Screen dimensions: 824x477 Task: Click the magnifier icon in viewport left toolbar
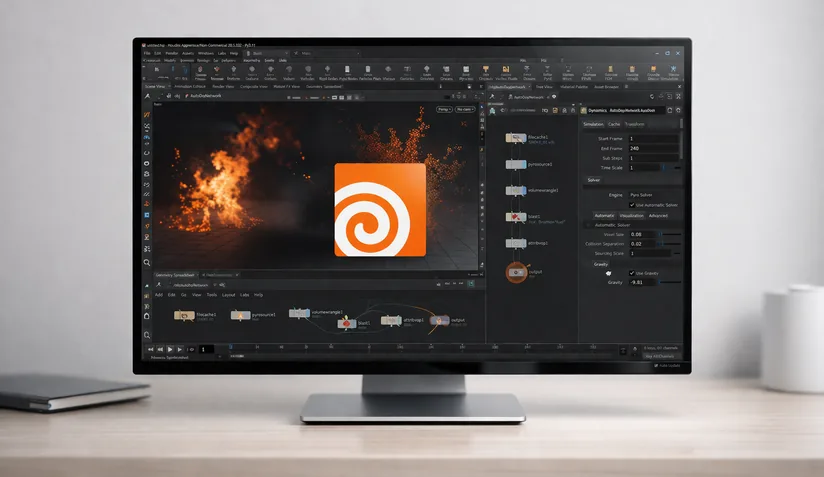(x=146, y=261)
